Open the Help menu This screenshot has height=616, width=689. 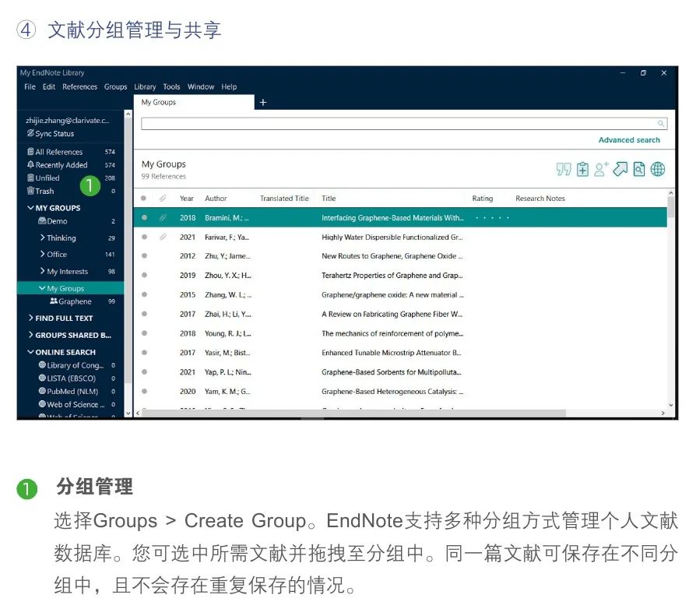(x=229, y=86)
